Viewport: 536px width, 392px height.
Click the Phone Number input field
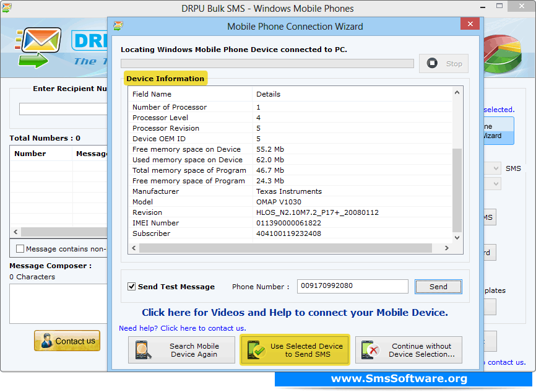(x=352, y=286)
